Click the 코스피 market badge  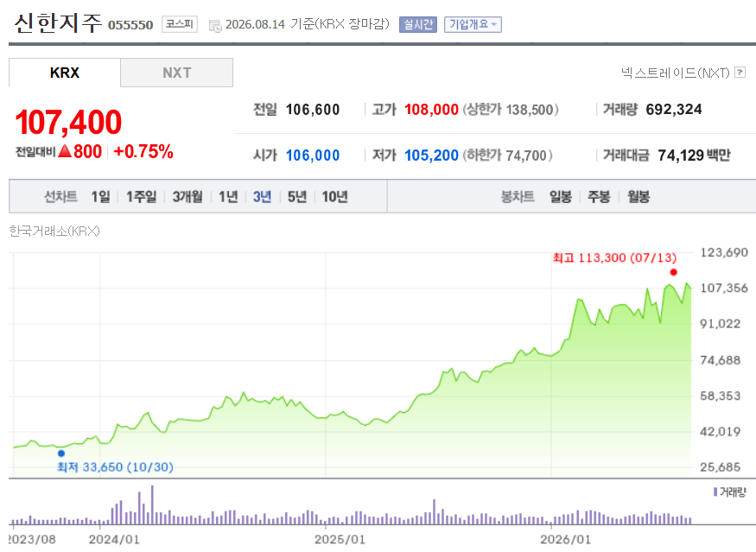coord(180,23)
